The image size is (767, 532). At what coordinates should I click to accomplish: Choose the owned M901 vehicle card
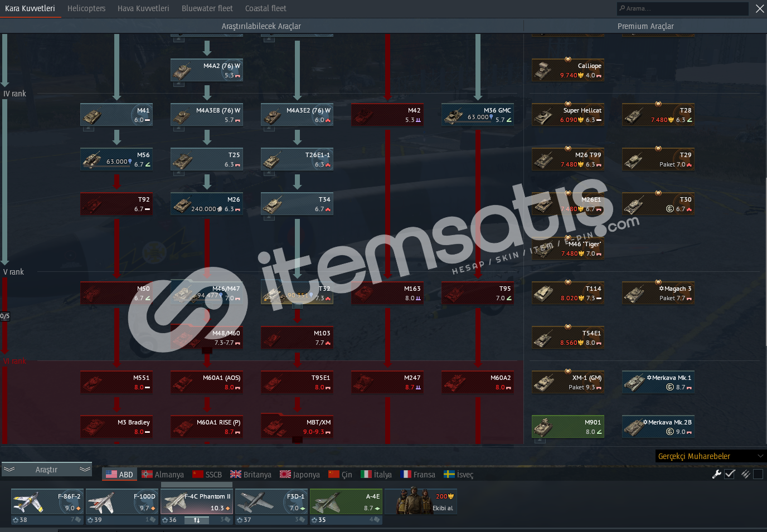568,427
